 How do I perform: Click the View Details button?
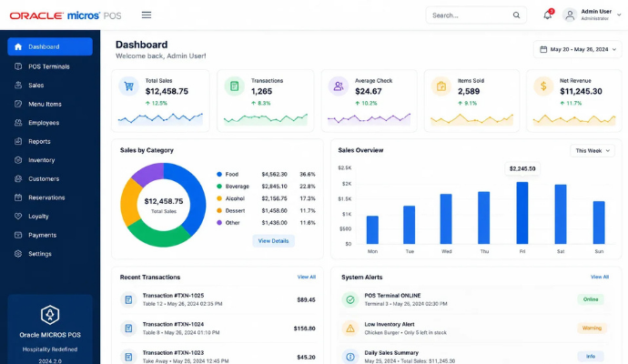tap(274, 241)
